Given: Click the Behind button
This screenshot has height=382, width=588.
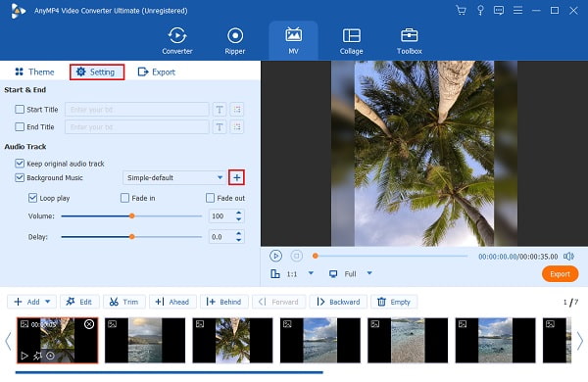Looking at the screenshot, I should [x=223, y=302].
